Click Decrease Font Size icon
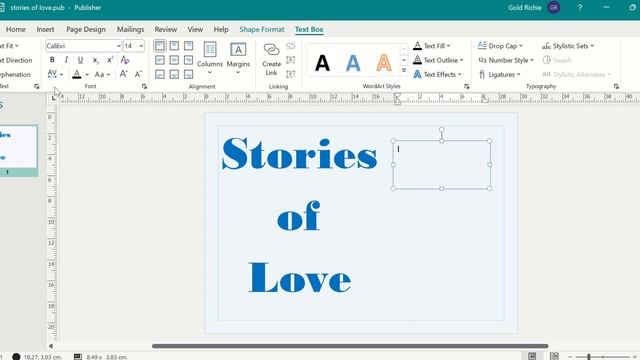Screen dimensions: 640x360 138,74
